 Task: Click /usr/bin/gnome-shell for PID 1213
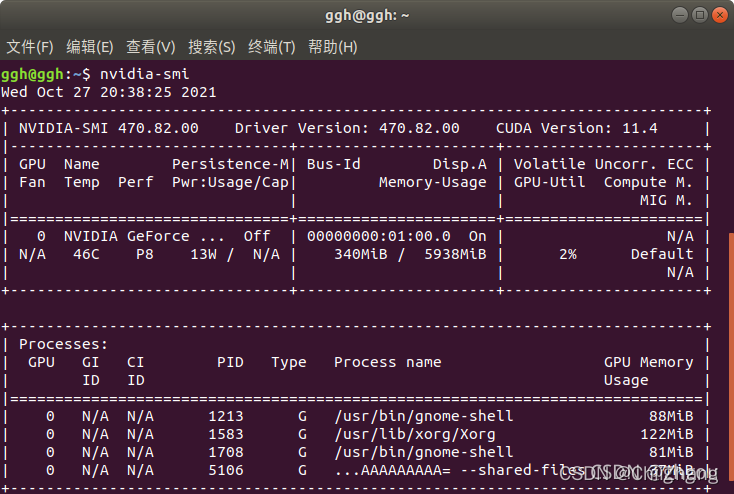424,416
